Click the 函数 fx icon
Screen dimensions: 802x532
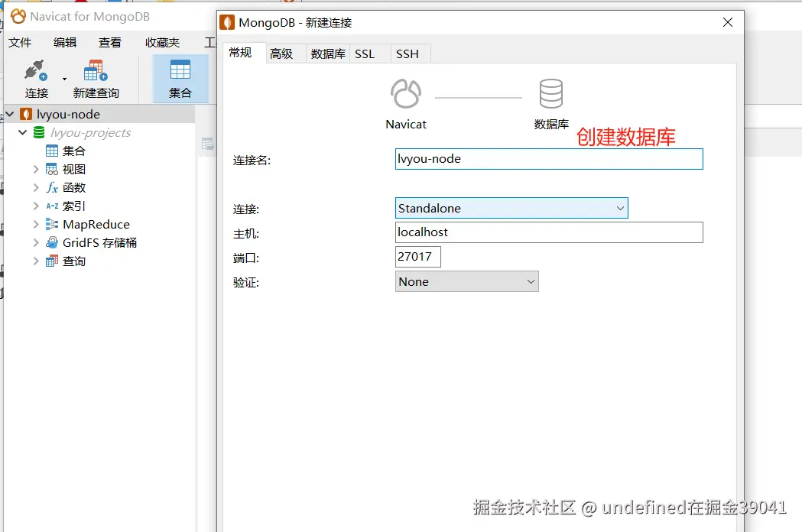point(52,188)
